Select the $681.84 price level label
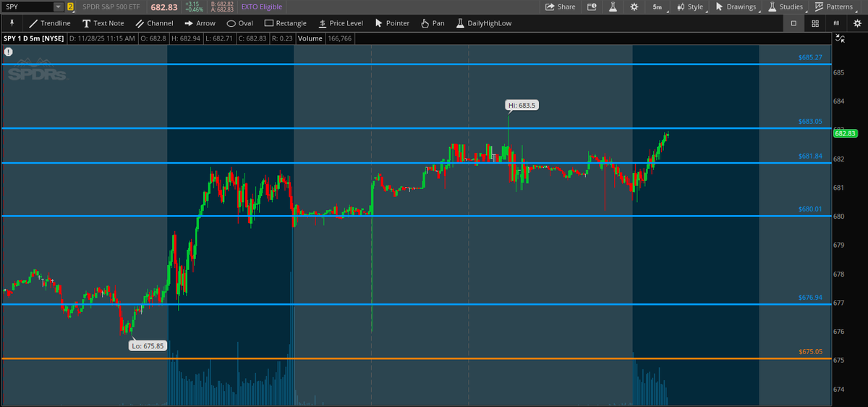Viewport: 868px width, 407px height. (810, 156)
